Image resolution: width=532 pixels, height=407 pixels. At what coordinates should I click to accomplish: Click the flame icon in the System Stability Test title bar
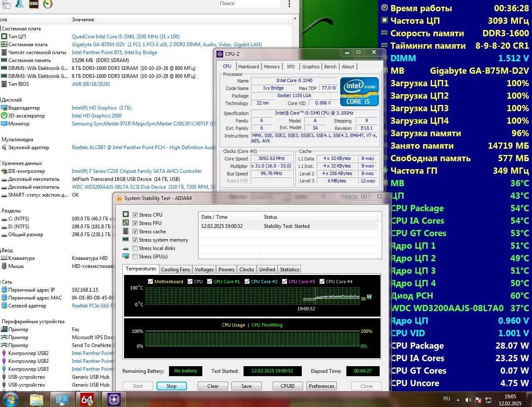click(119, 198)
